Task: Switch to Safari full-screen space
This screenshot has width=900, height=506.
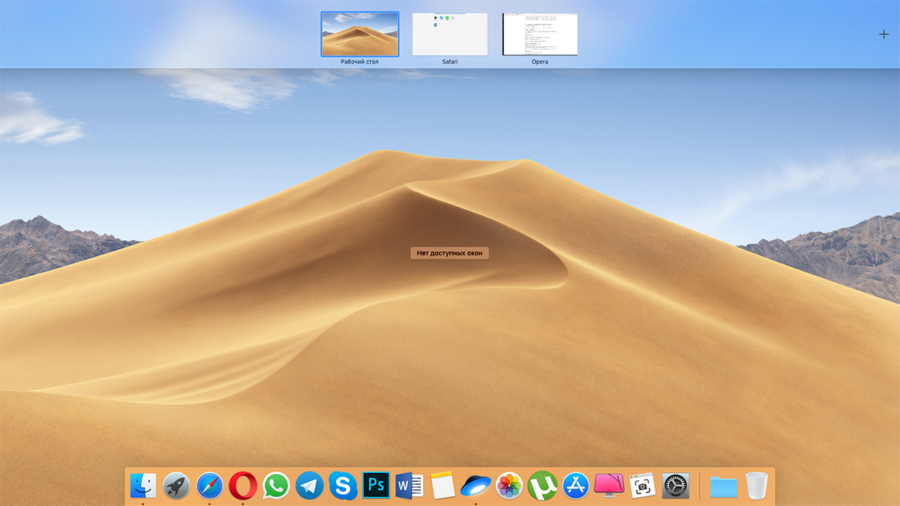Action: point(450,34)
